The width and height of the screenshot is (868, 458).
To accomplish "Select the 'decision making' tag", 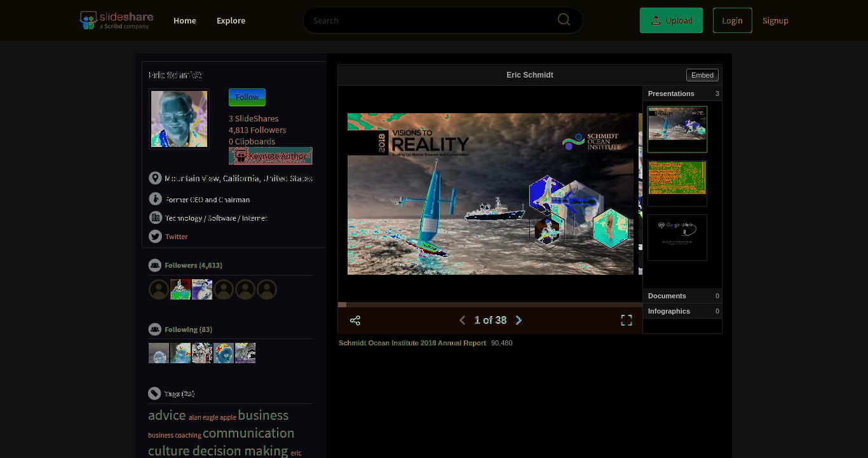I will tap(240, 451).
